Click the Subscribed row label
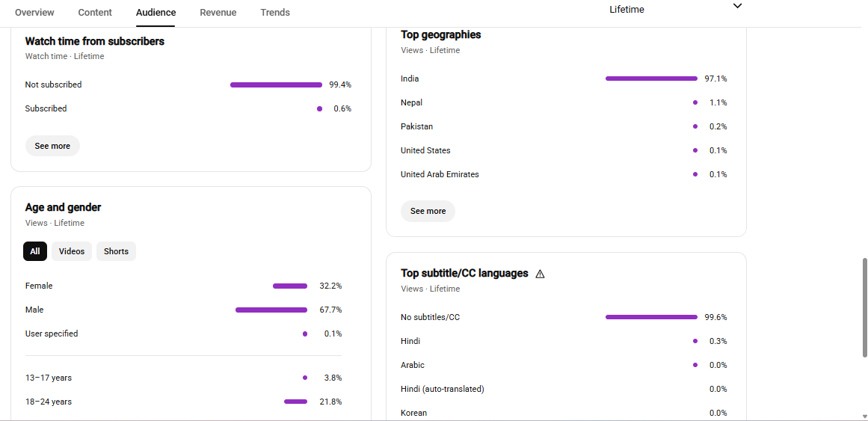Screen dimensions: 868x421 (x=46, y=108)
